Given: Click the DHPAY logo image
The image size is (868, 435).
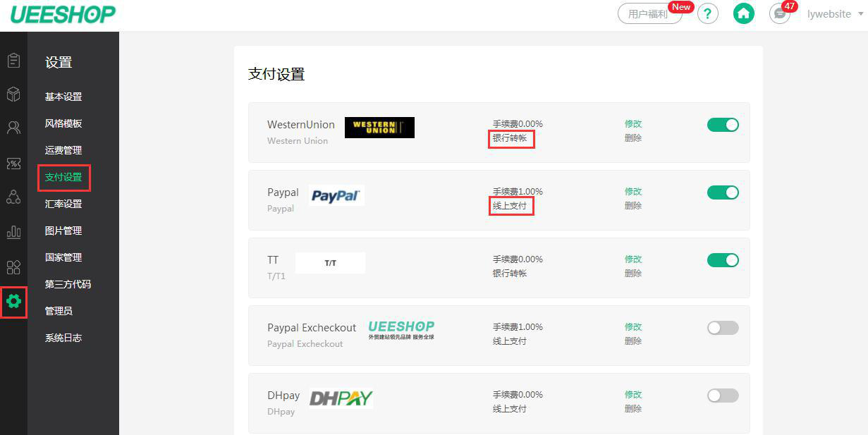Looking at the screenshot, I should tap(341, 398).
